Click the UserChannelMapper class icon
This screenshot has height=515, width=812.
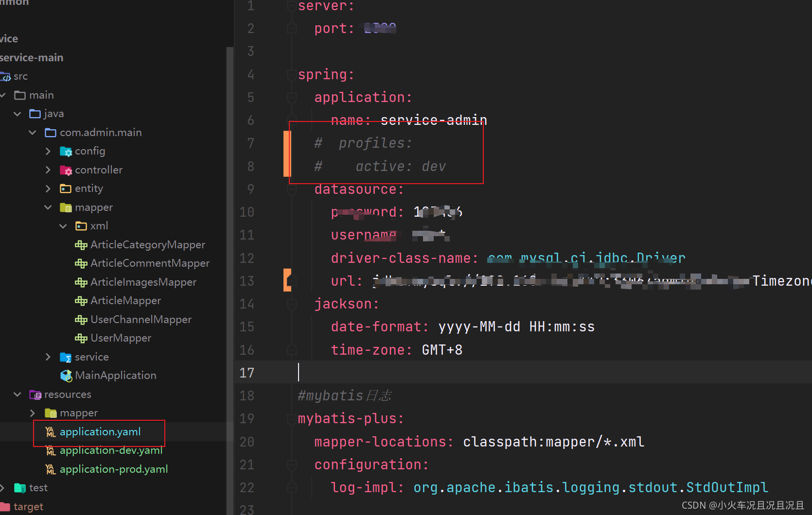coord(81,319)
